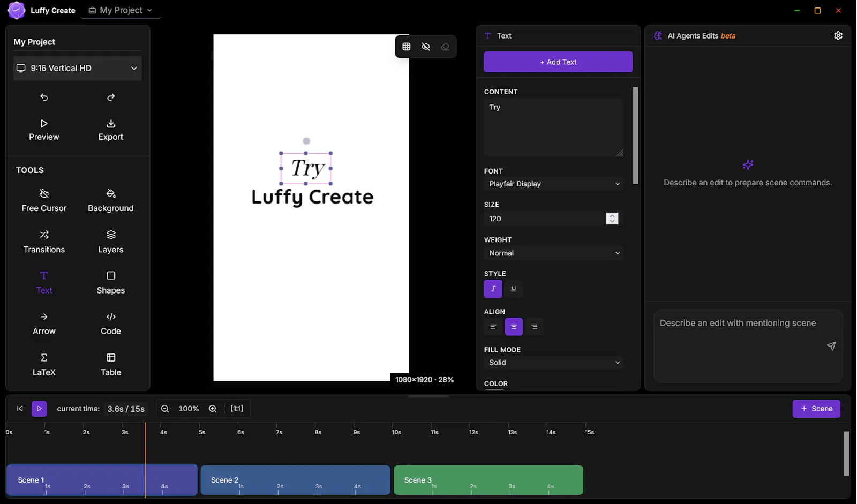Open the 9:16 Vertical HD resolution dropdown
This screenshot has width=857, height=504.
(x=78, y=68)
